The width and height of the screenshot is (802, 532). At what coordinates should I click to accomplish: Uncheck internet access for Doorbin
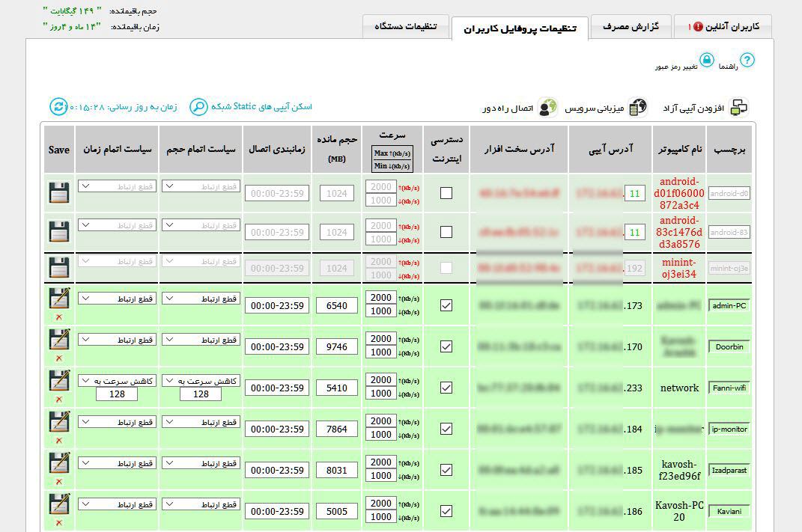[x=446, y=346]
